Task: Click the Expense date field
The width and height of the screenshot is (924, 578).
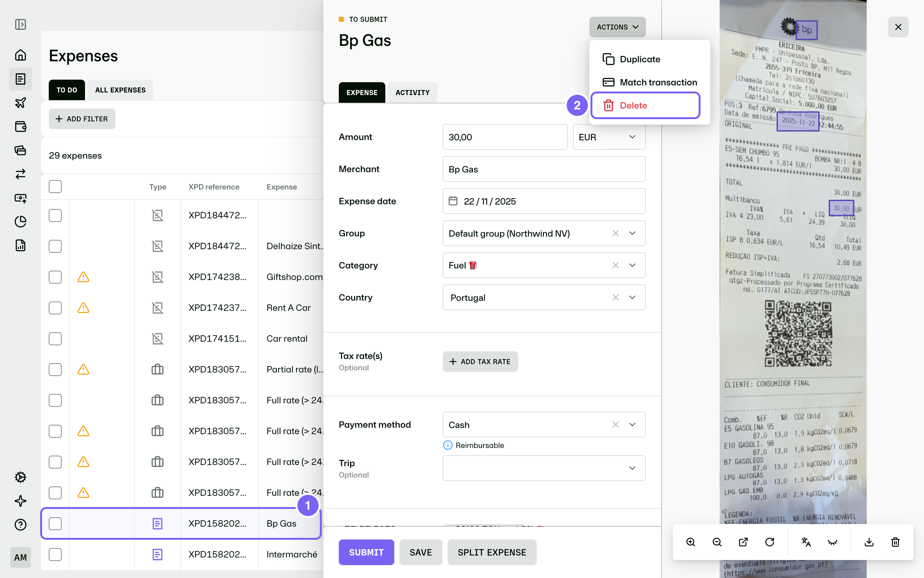Action: point(544,201)
